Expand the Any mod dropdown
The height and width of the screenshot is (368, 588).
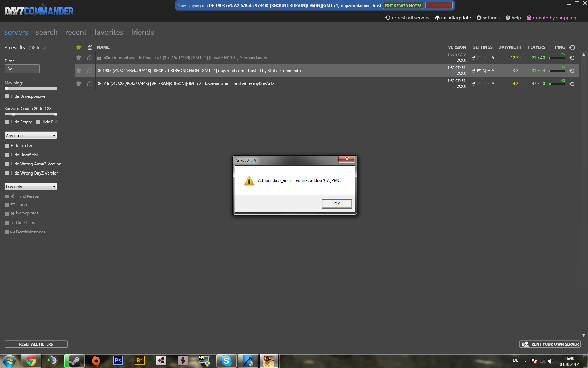[31, 136]
